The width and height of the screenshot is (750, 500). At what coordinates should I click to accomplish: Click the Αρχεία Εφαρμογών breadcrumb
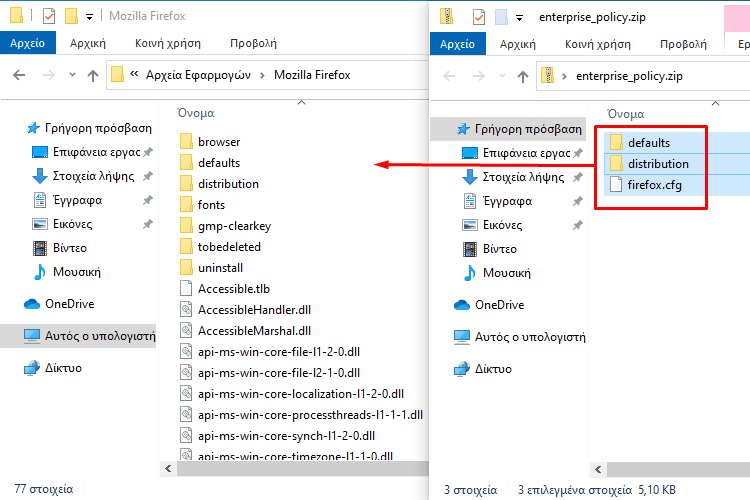point(198,75)
